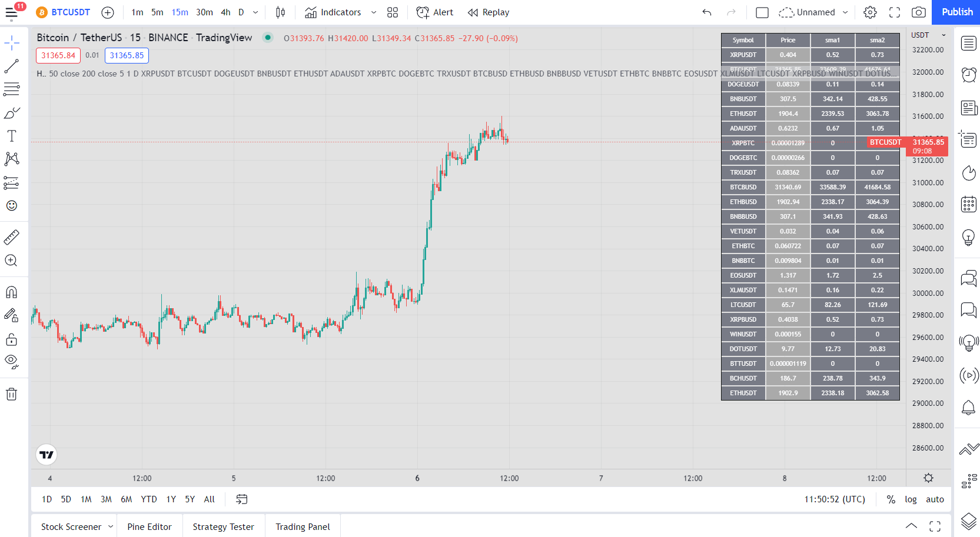Viewport: 980px width, 537px height.
Task: Open the notifications bell panel
Action: click(968, 408)
